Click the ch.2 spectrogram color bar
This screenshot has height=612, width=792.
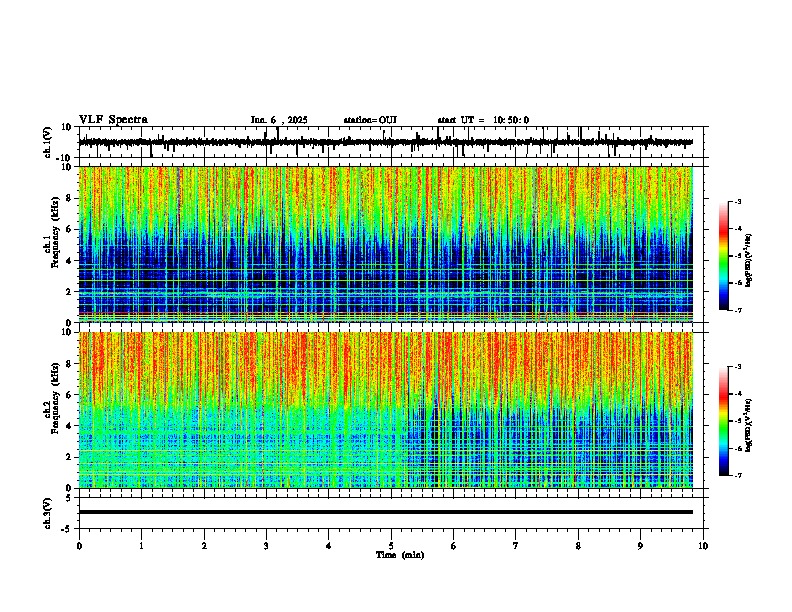point(724,421)
